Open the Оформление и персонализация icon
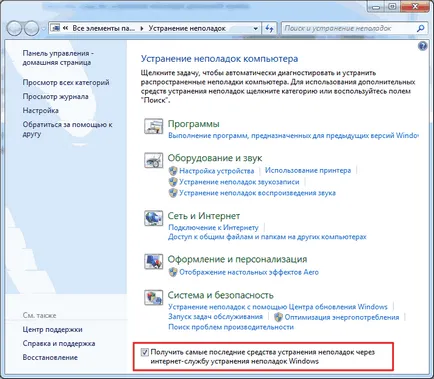 coord(153,261)
